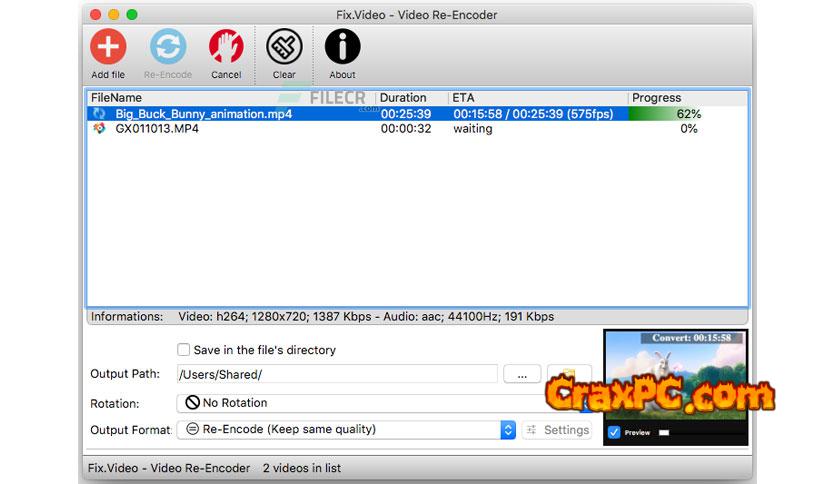Click the yellow minimize window button
The height and width of the screenshot is (484, 836).
[x=114, y=15]
